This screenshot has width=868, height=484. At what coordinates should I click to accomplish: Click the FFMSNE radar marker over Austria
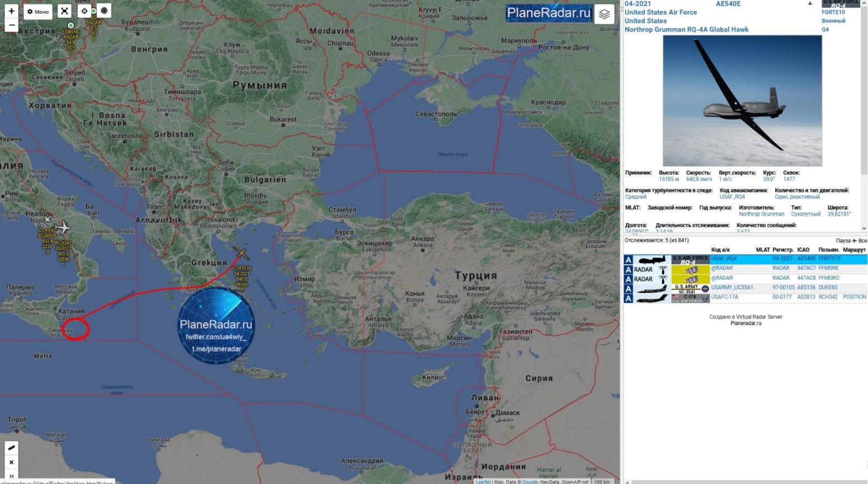71,25
